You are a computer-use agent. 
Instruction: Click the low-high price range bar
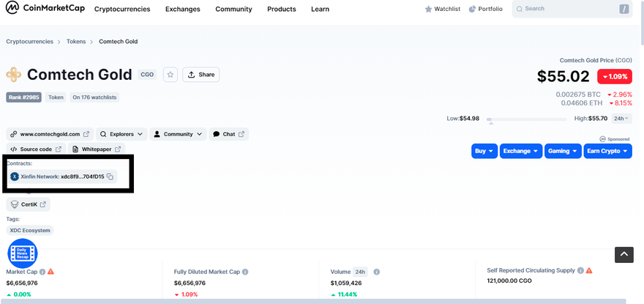pos(527,119)
